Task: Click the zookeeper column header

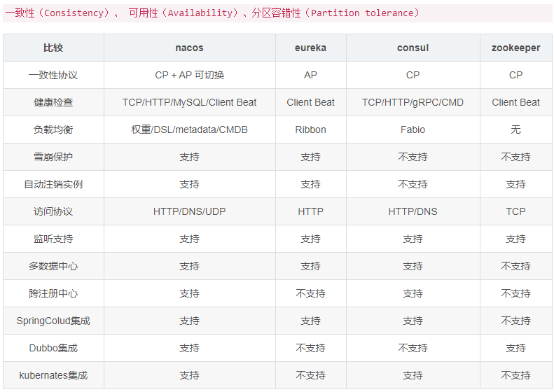Action: tap(516, 48)
